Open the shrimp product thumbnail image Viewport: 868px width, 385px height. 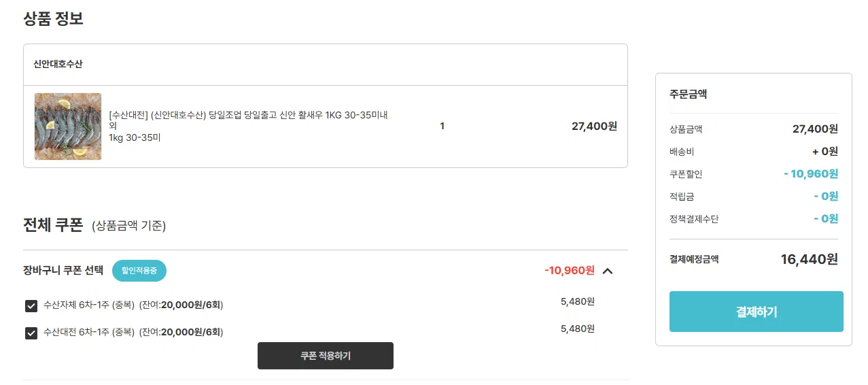pyautogui.click(x=68, y=127)
